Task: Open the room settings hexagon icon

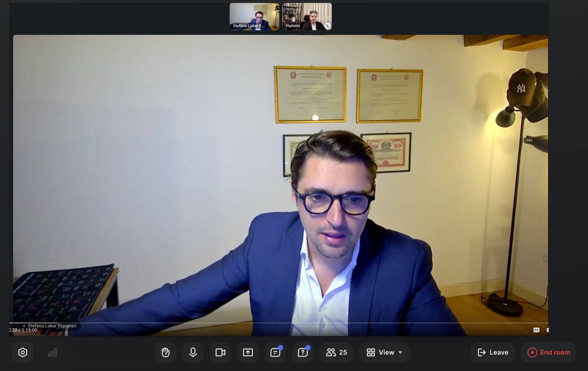Action: click(23, 352)
